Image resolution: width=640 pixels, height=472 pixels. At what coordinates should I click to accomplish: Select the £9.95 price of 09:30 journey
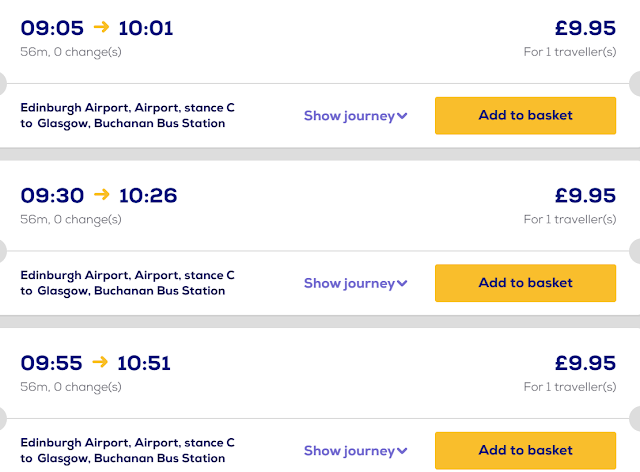[585, 195]
